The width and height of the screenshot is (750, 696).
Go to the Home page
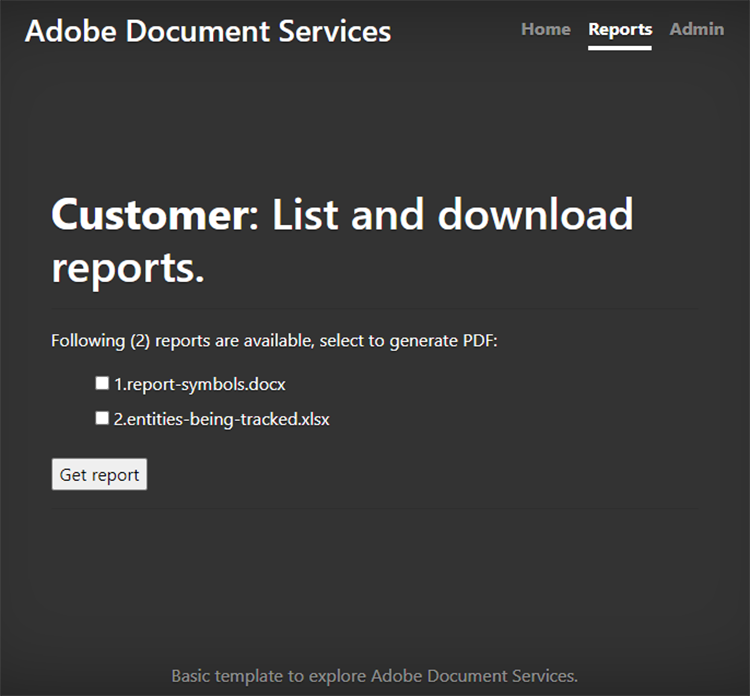[x=545, y=29]
